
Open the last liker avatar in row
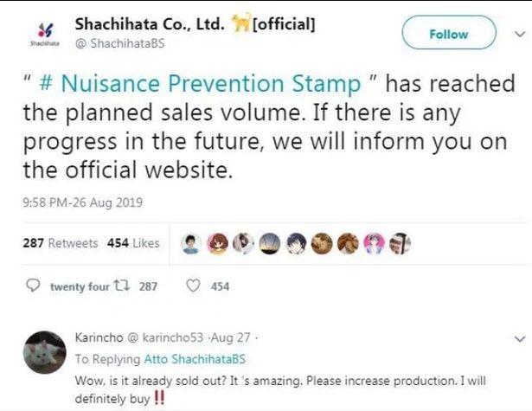coord(401,244)
